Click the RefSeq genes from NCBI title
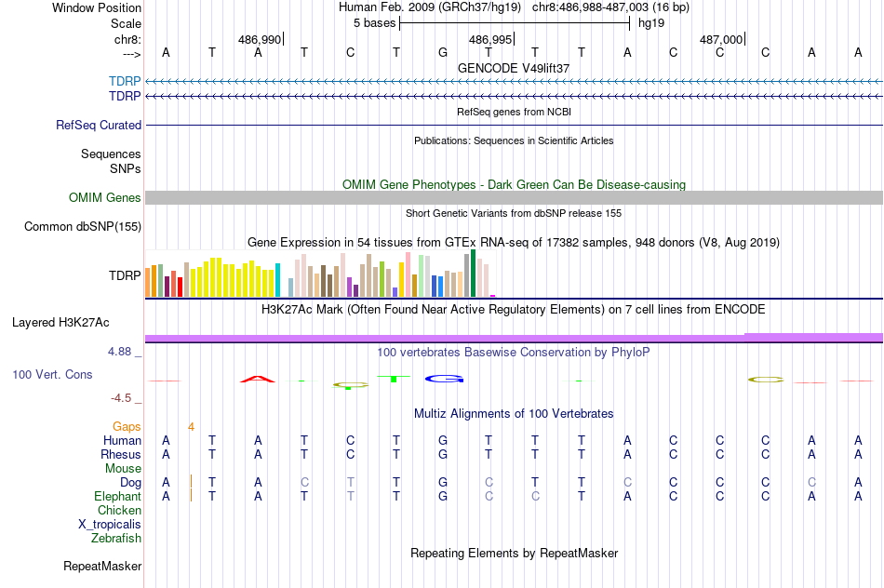Screen dimensions: 884x588 tap(514, 112)
